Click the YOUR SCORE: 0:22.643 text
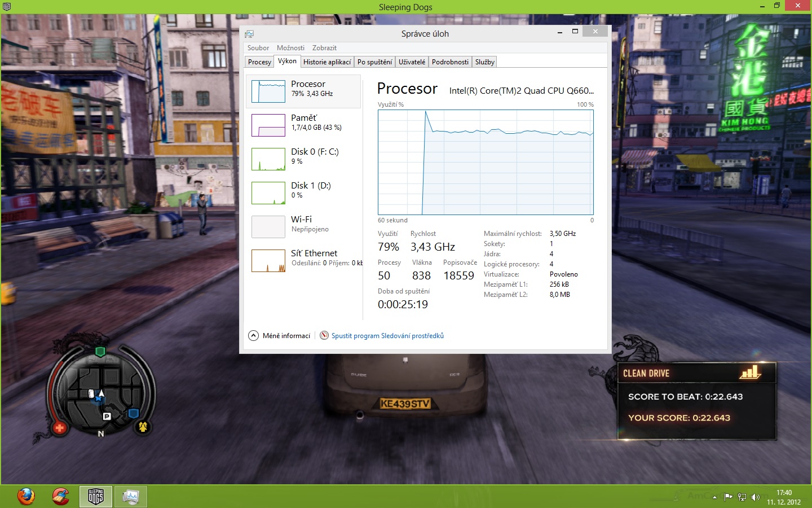Image resolution: width=812 pixels, height=508 pixels. [x=679, y=418]
